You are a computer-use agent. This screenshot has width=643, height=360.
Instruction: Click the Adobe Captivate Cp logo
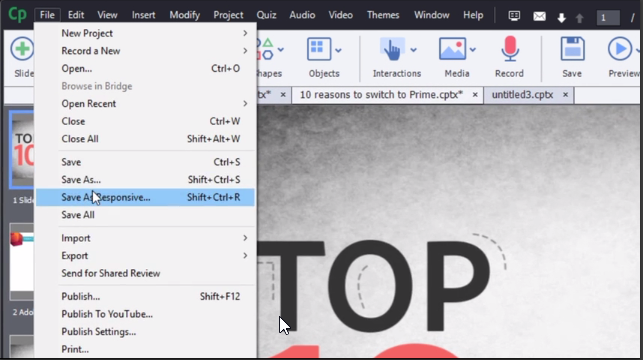point(17,14)
